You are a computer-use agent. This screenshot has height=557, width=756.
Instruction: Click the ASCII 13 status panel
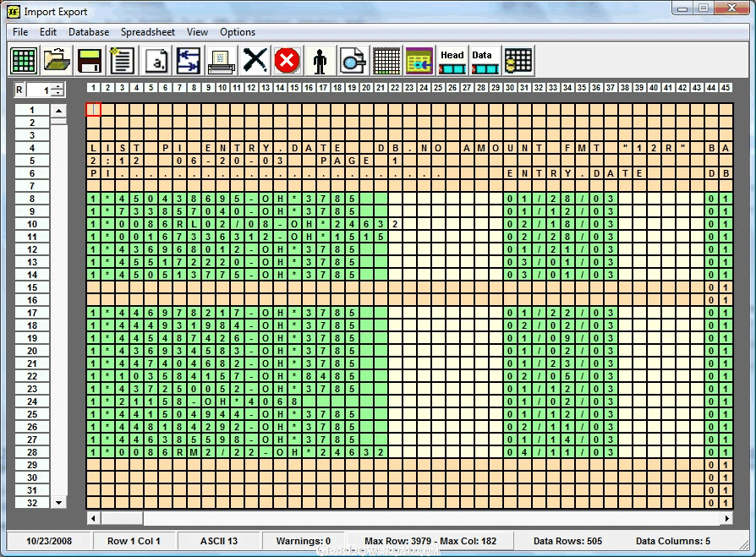click(x=219, y=541)
